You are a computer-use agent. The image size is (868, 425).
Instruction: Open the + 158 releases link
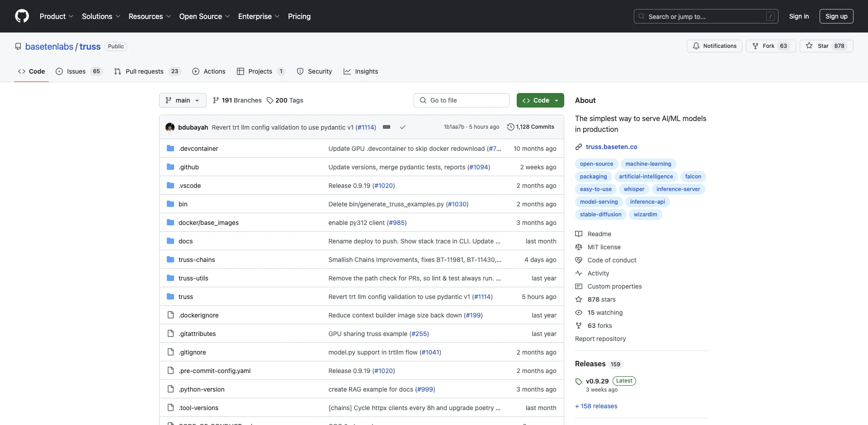pos(596,406)
